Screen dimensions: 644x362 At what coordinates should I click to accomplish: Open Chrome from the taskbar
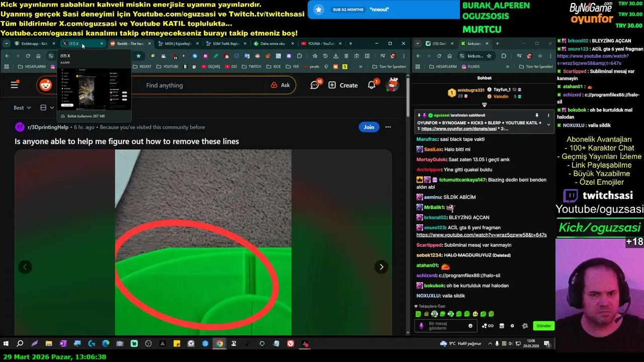219,344
